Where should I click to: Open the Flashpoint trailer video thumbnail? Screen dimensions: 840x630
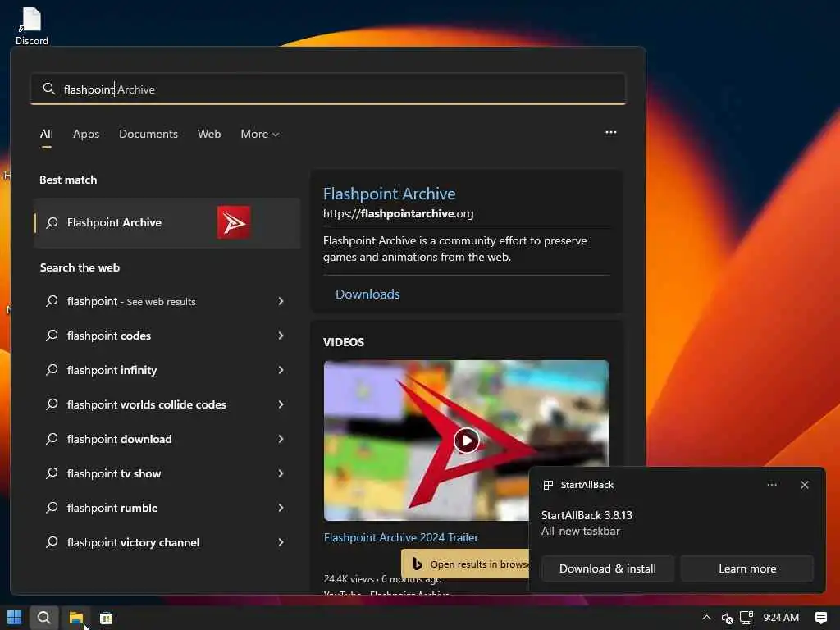pos(467,441)
